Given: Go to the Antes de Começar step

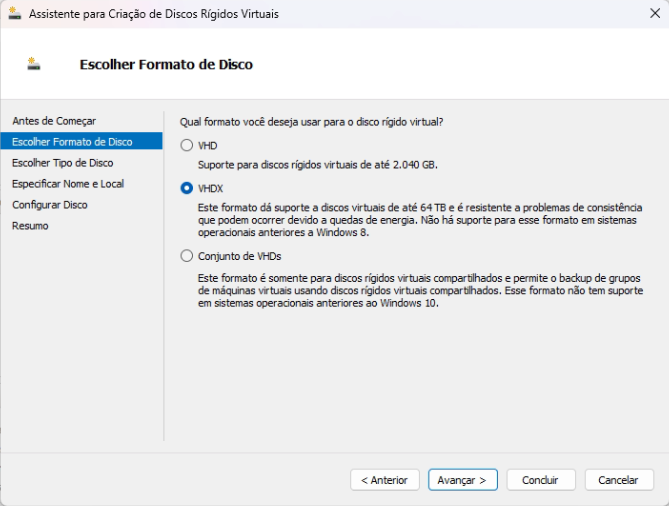Looking at the screenshot, I should pos(54,121).
